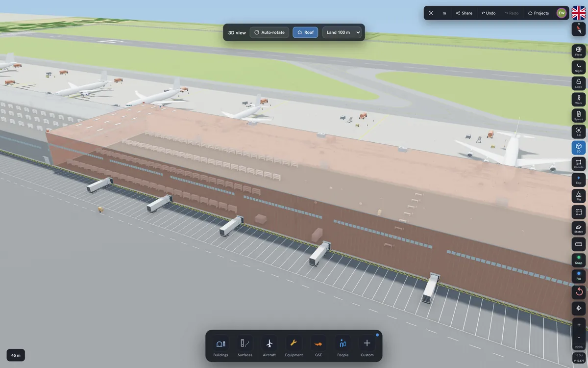Pick the ruler measure tool

pyautogui.click(x=579, y=244)
